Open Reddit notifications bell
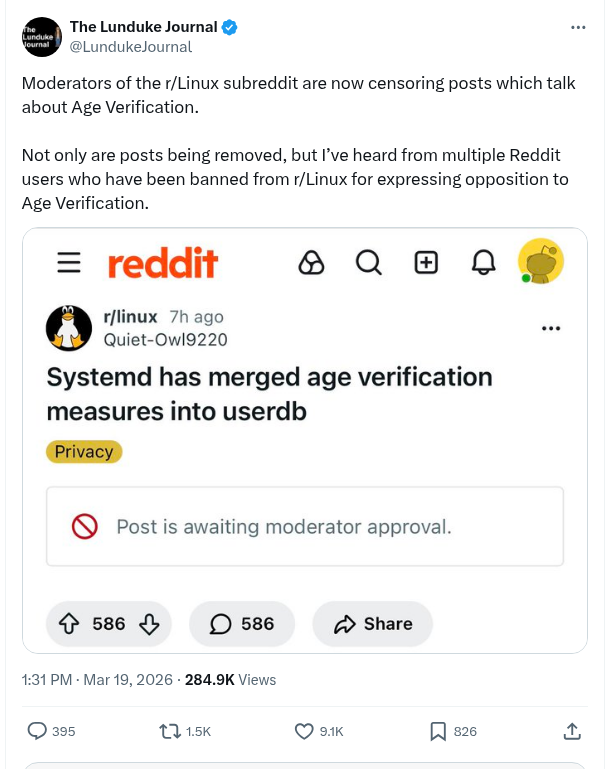 pyautogui.click(x=484, y=263)
